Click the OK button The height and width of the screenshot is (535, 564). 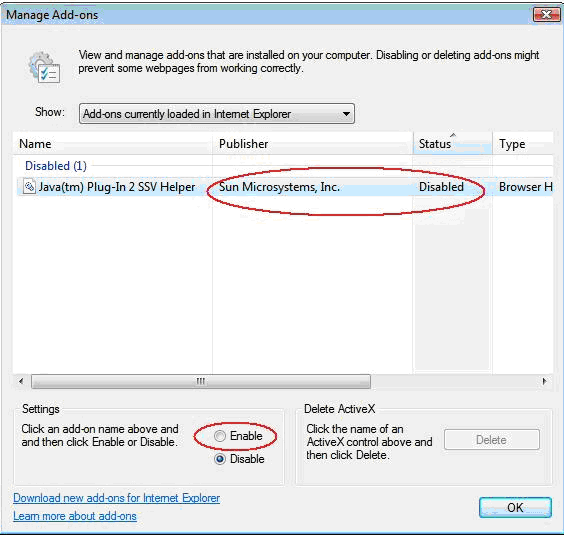[x=515, y=507]
